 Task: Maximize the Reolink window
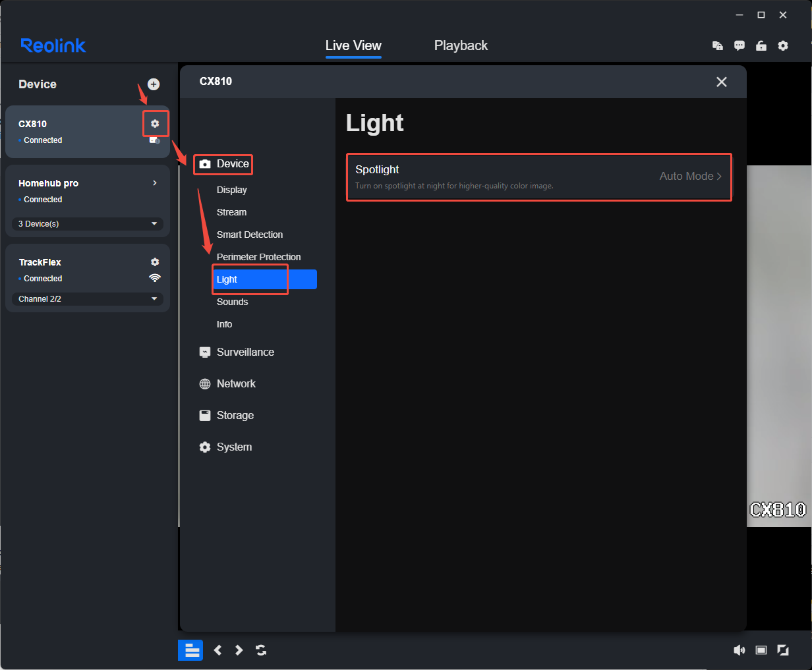coord(761,14)
